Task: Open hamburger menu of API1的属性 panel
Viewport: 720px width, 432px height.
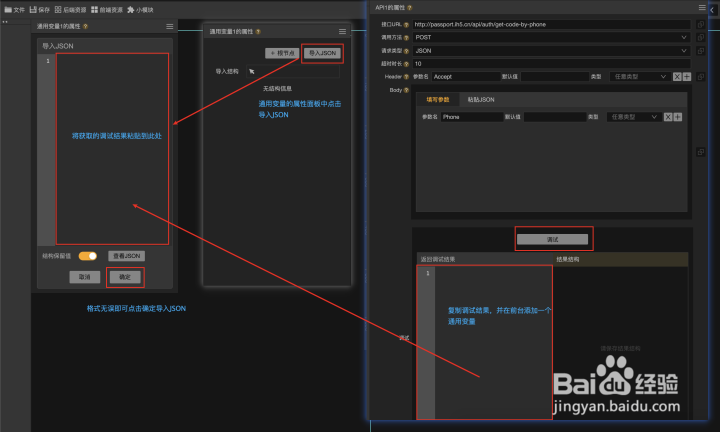Action: 702,8
